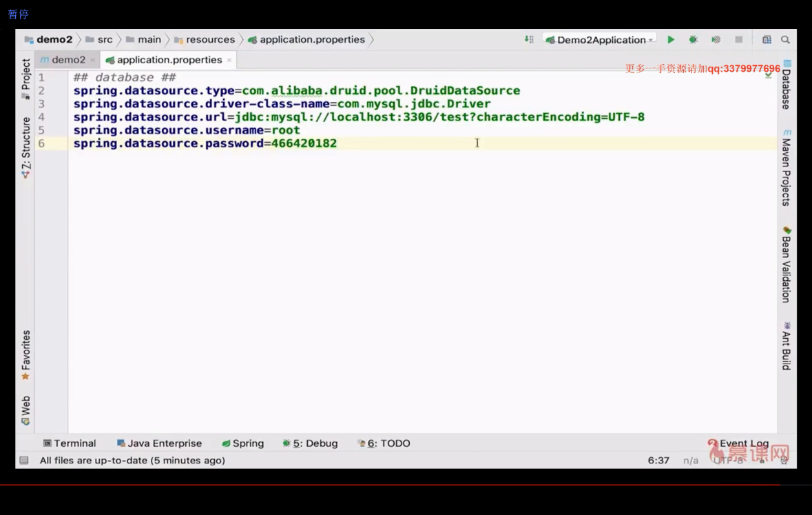Open the Bean Validation tool window

coord(787,264)
